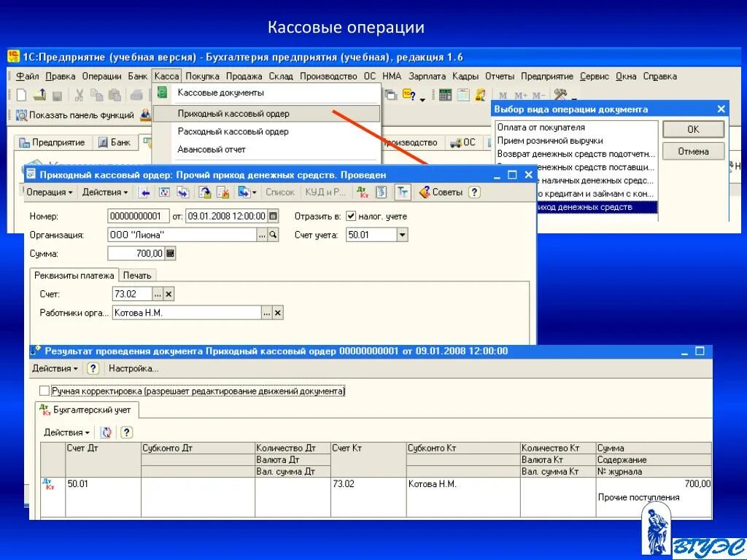Image resolution: width=747 pixels, height=560 pixels.
Task: Toggle the Тт text-size icon in order toolbar
Action: pyautogui.click(x=403, y=192)
